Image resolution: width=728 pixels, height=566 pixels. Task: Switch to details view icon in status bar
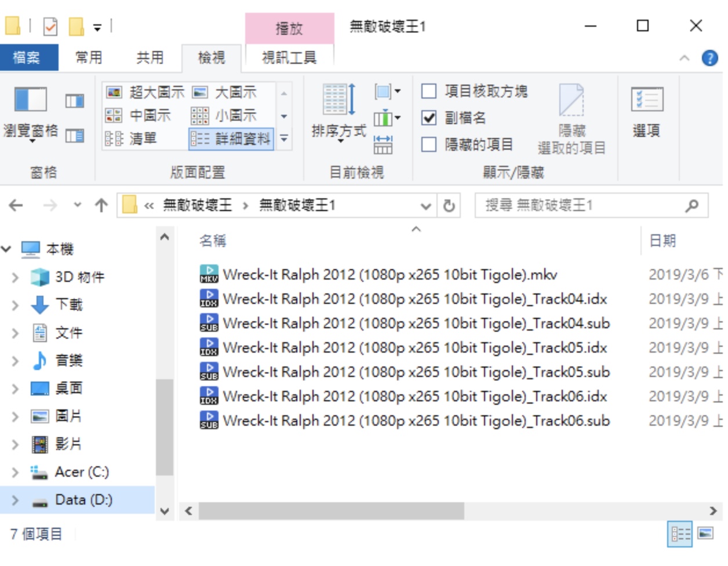(x=680, y=534)
